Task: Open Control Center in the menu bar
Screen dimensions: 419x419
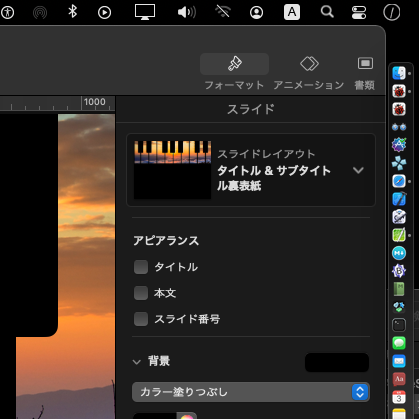Action: pyautogui.click(x=359, y=12)
